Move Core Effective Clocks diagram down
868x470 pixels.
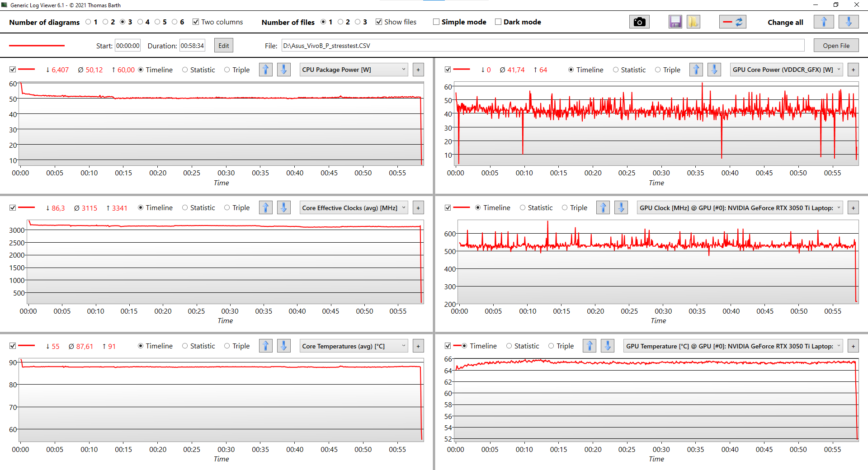coord(284,207)
